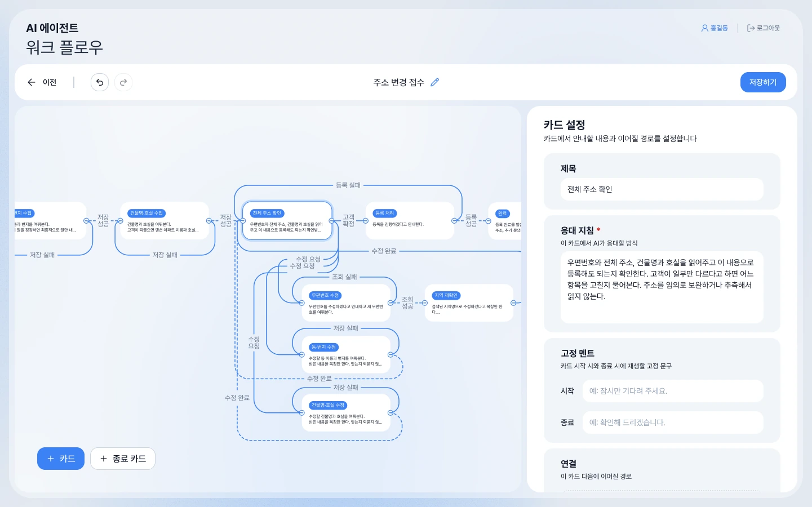Click the output port of 건물명·호실 수집 card
812x507 pixels.
pyautogui.click(x=209, y=221)
